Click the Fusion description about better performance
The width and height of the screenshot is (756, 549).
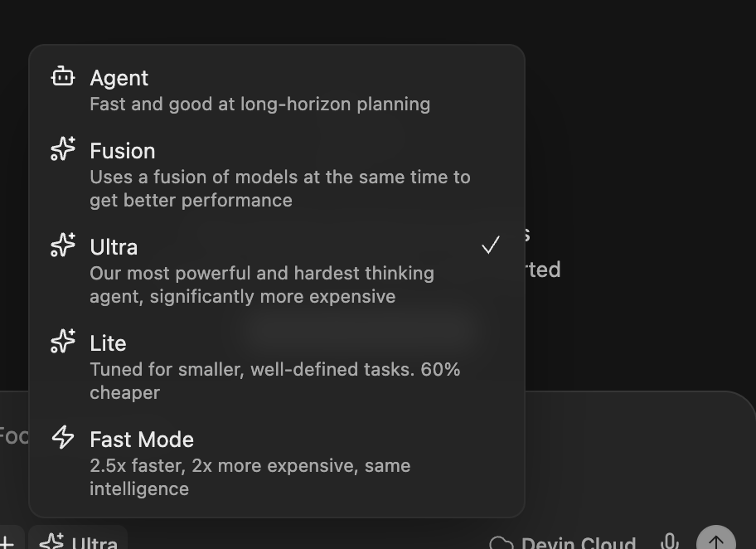280,188
